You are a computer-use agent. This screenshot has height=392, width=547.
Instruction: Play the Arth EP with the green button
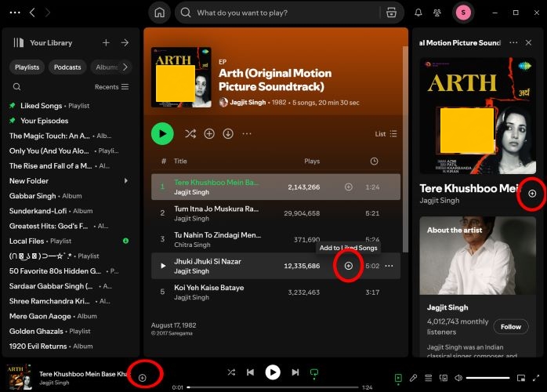(x=162, y=134)
